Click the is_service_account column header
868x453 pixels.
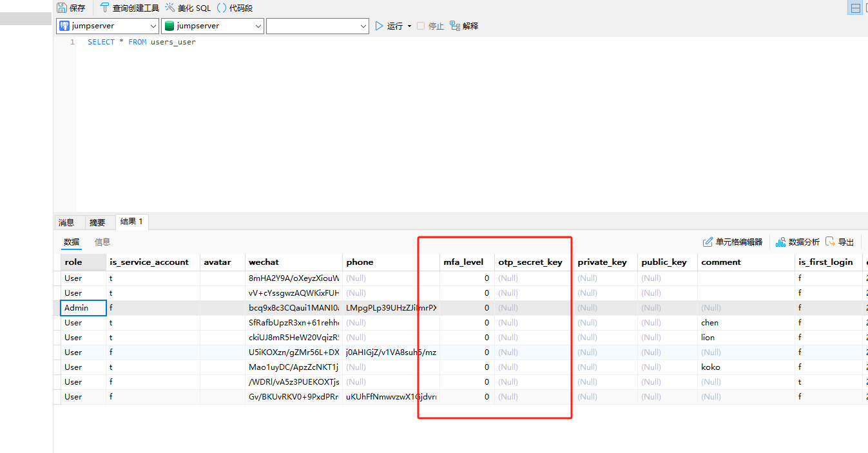coord(153,262)
